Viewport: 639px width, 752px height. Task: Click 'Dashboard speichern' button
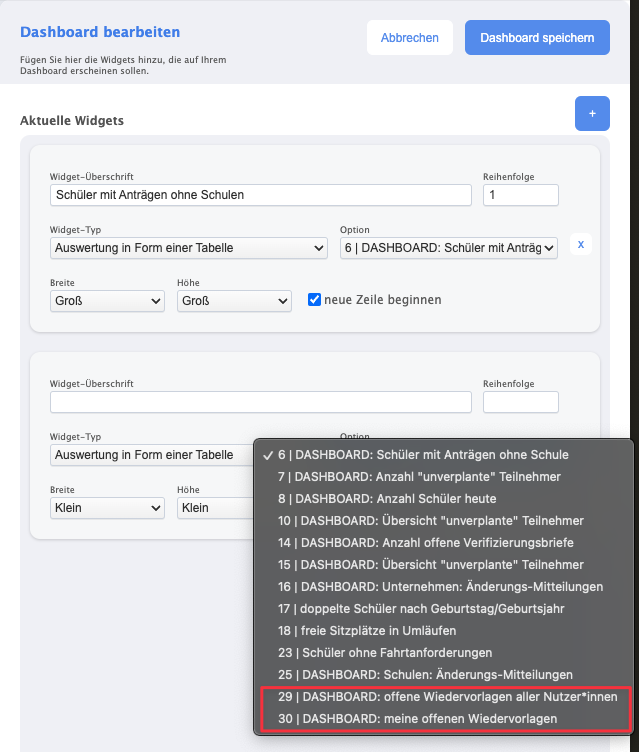tap(537, 38)
